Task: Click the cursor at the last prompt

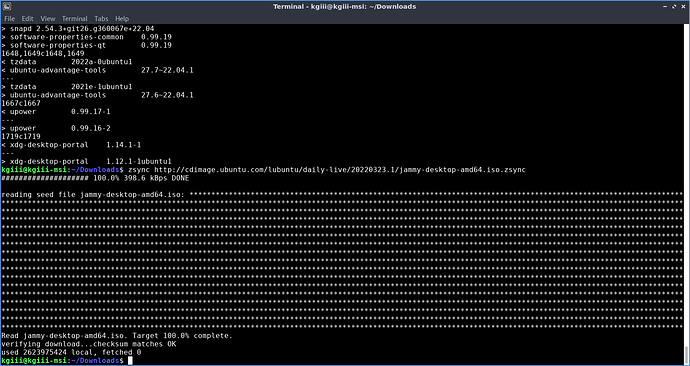Action: [130, 361]
